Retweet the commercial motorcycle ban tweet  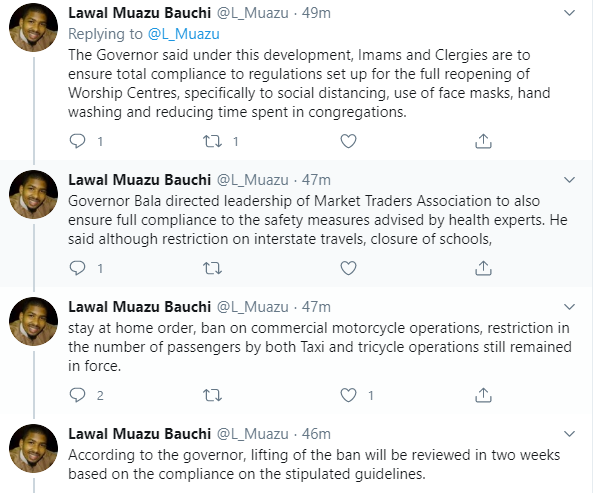coord(212,395)
